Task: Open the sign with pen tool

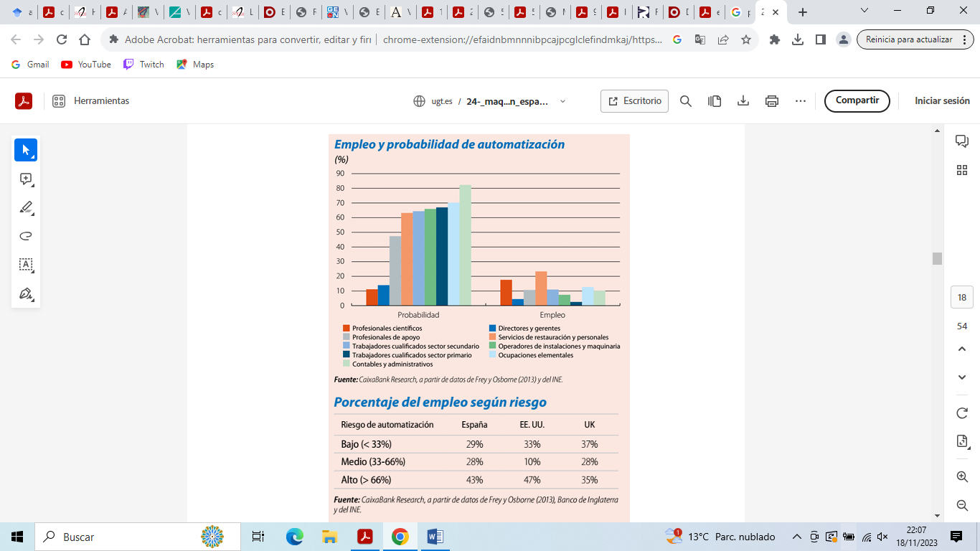Action: pyautogui.click(x=26, y=294)
